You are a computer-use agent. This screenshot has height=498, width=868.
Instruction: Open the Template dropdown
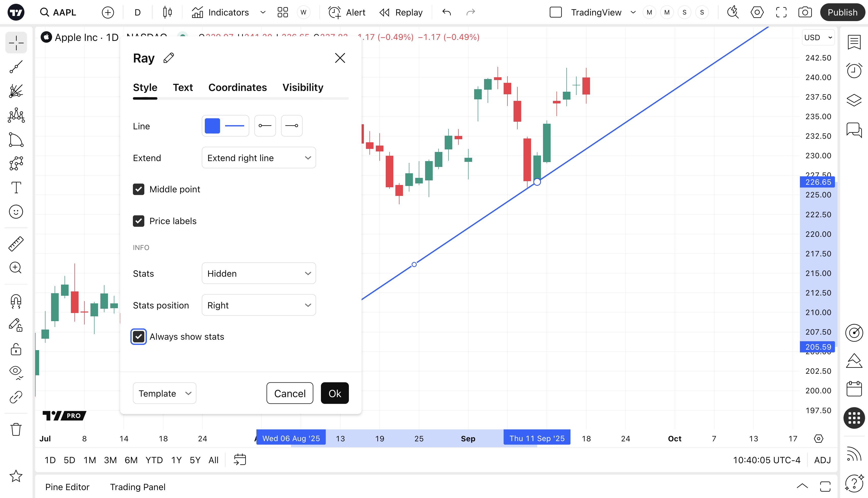click(x=164, y=393)
